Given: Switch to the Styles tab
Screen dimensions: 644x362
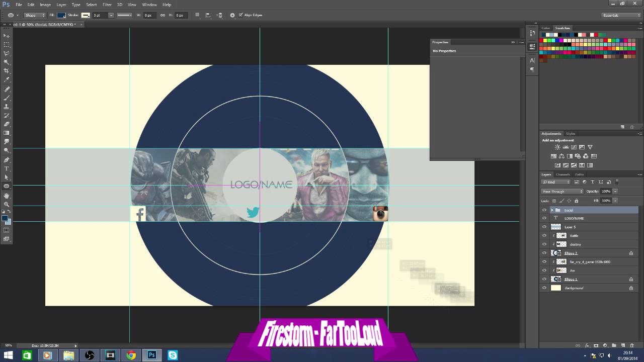Looking at the screenshot, I should [571, 133].
